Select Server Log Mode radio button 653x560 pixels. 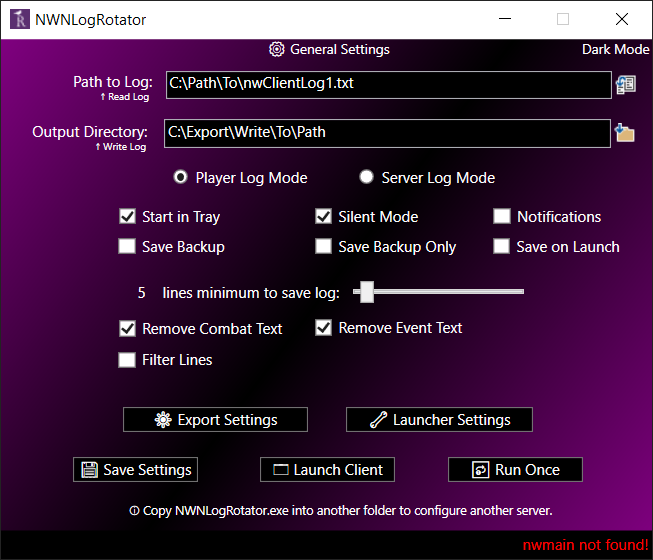point(366,177)
